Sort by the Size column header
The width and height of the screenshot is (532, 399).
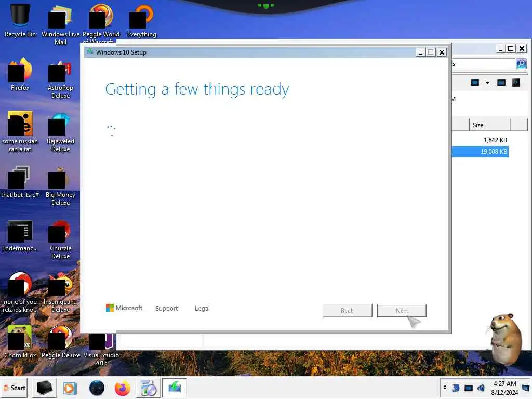click(x=490, y=125)
